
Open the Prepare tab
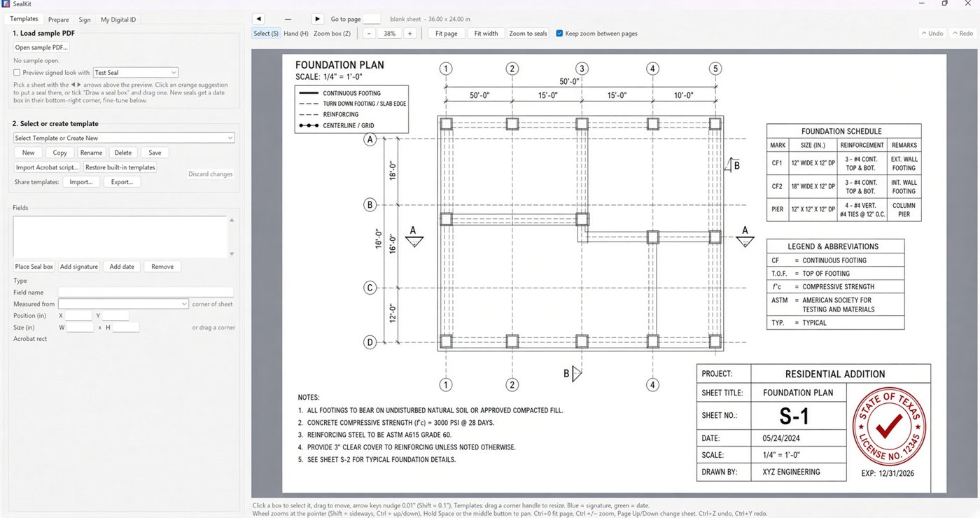tap(59, 20)
